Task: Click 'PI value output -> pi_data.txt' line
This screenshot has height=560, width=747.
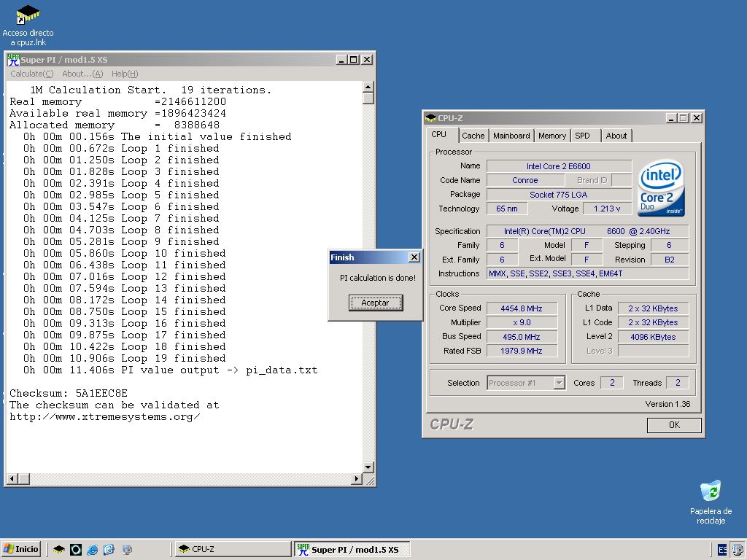Action: (x=171, y=370)
